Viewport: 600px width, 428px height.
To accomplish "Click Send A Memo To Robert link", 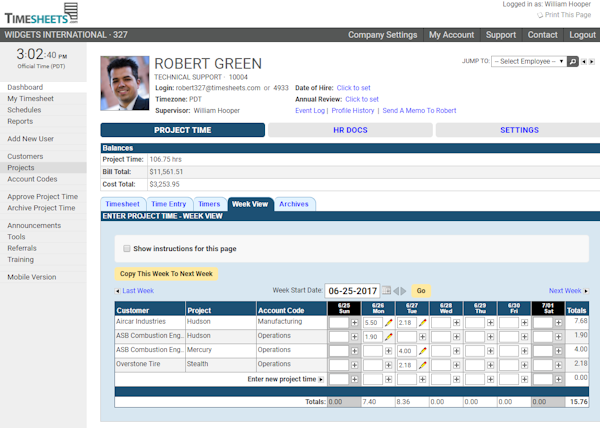I will click(419, 110).
